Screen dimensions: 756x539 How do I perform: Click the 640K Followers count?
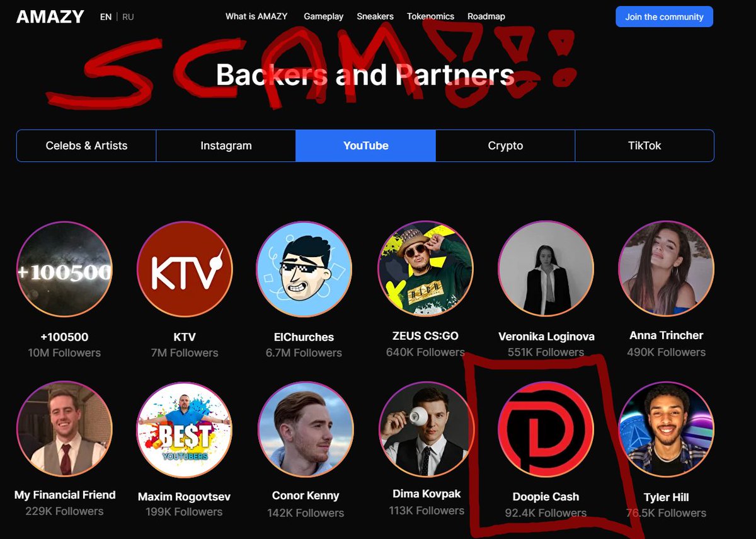pos(425,352)
